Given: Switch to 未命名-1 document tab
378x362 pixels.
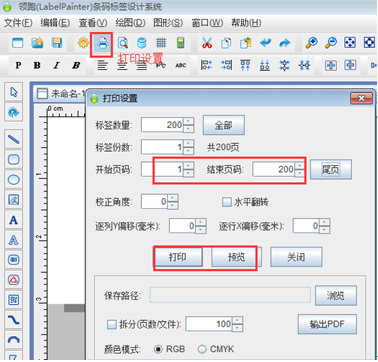Looking at the screenshot, I should point(61,94).
